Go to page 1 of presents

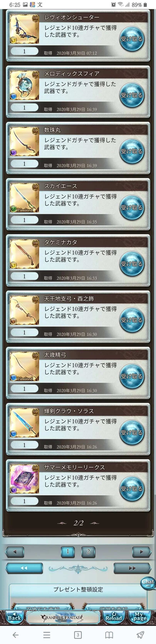68,552
